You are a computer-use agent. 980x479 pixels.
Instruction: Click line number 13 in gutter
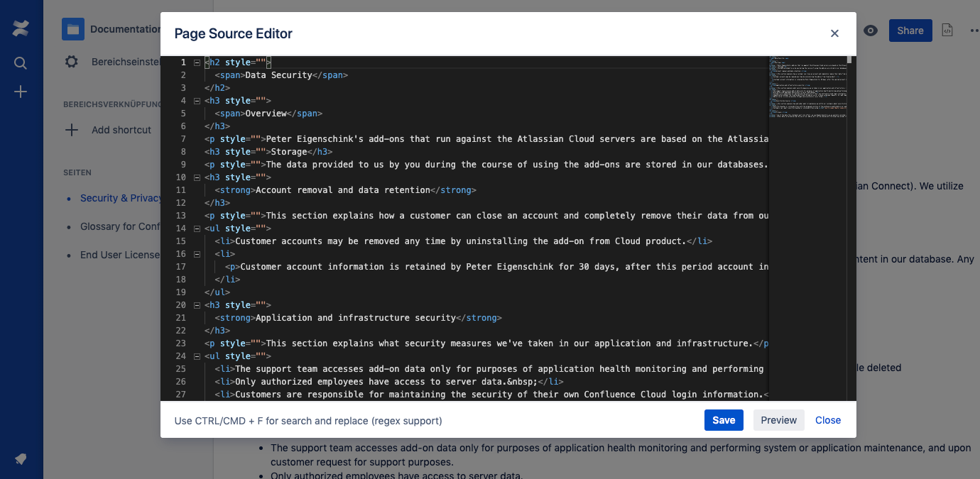pyautogui.click(x=180, y=216)
